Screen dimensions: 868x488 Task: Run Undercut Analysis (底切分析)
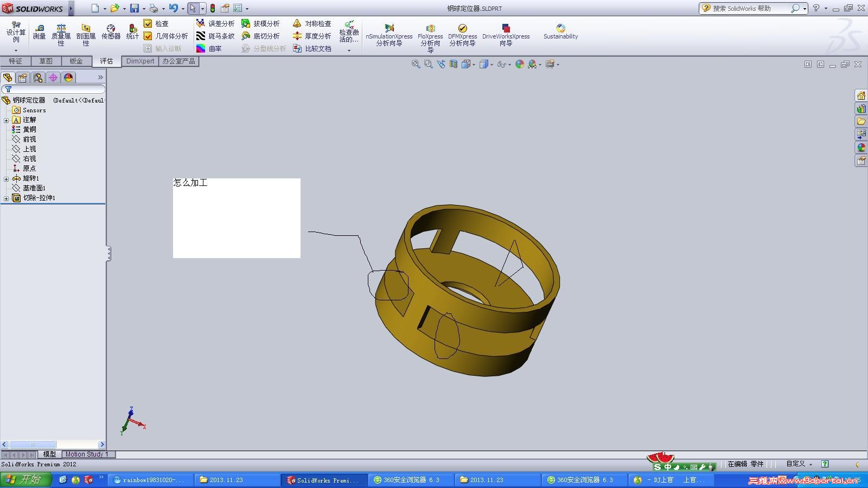pos(260,36)
